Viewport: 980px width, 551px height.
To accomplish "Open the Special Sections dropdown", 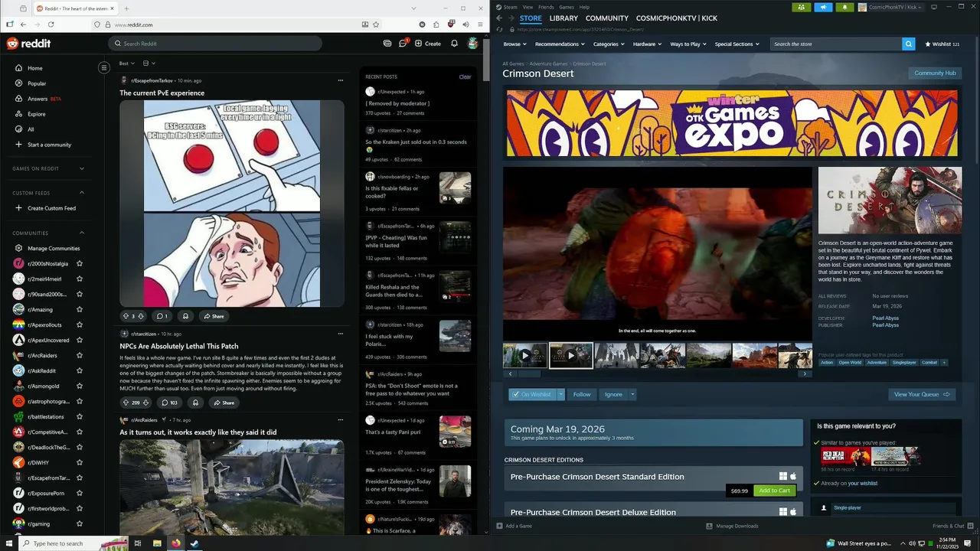I will coord(737,44).
